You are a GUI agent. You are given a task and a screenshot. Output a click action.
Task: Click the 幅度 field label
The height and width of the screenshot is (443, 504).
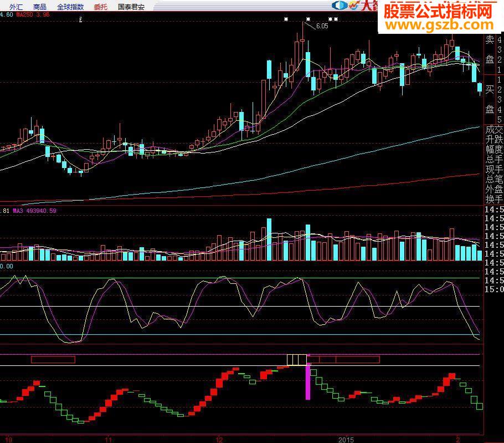[x=494, y=149]
